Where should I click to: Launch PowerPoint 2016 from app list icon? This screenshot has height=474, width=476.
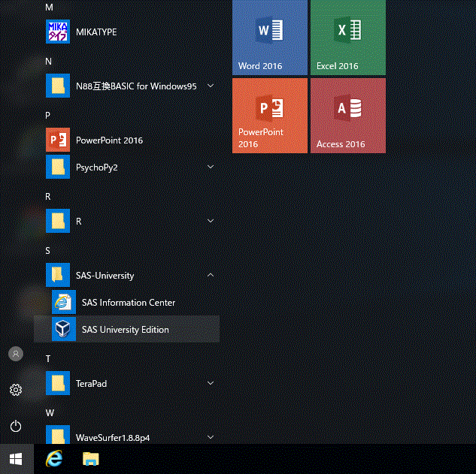[x=58, y=140]
